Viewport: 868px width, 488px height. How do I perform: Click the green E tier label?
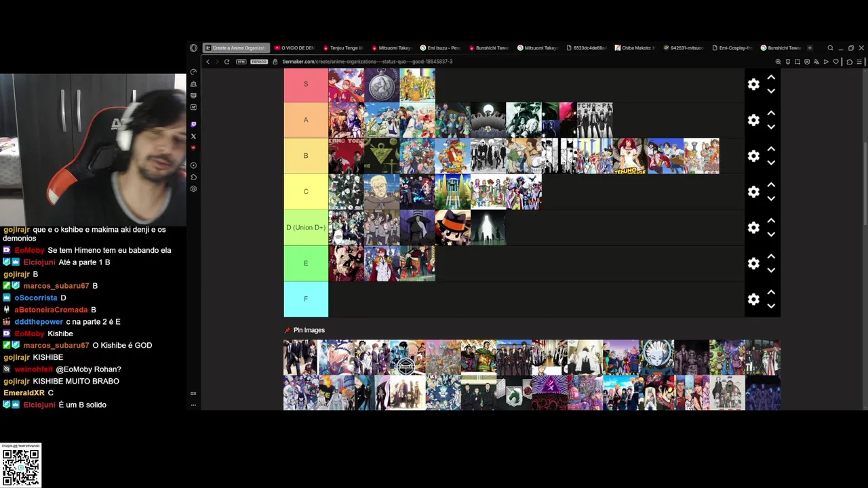click(306, 263)
